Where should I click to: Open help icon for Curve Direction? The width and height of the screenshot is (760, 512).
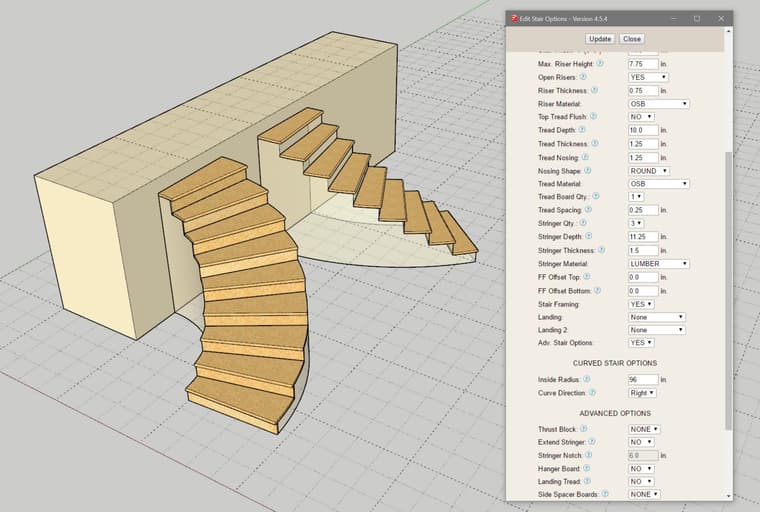click(x=592, y=393)
